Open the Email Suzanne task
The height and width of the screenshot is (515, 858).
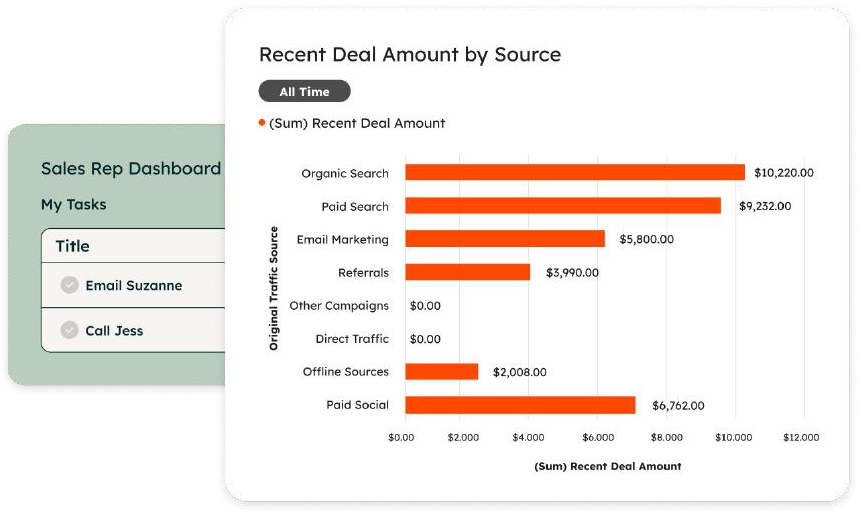tap(134, 286)
